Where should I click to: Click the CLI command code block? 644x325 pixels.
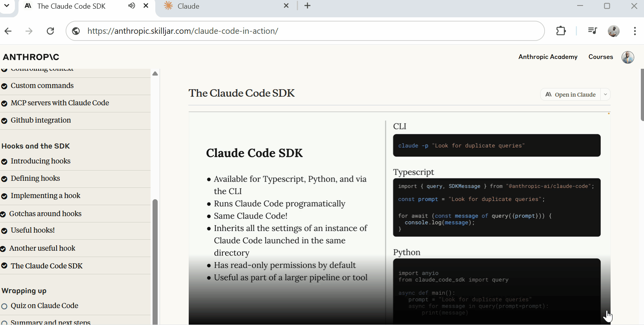pyautogui.click(x=497, y=145)
